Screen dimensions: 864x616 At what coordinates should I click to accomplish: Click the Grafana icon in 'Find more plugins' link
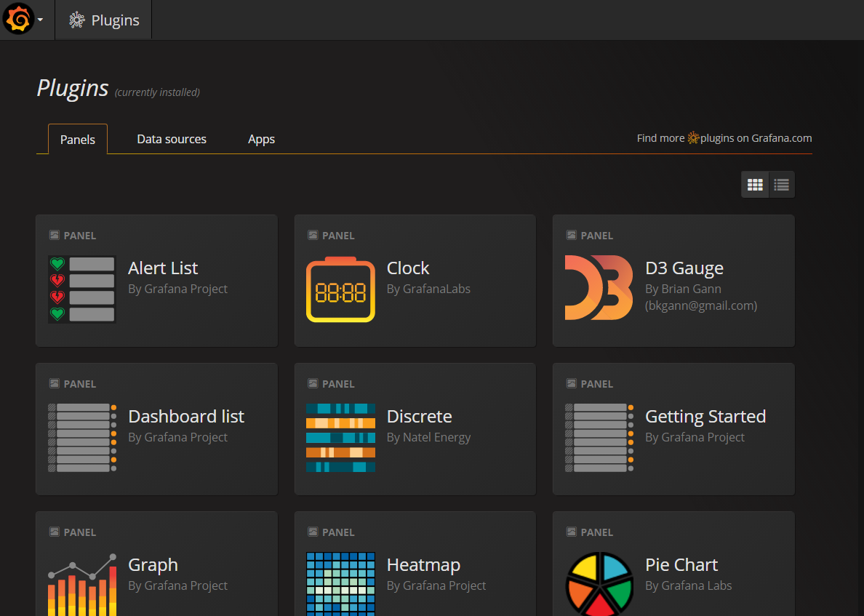pos(693,137)
